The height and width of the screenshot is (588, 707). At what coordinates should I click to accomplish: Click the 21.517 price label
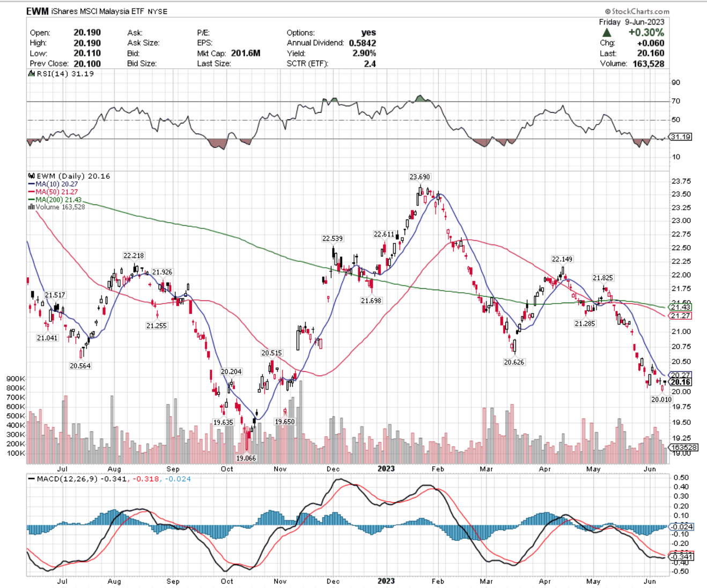[x=55, y=295]
